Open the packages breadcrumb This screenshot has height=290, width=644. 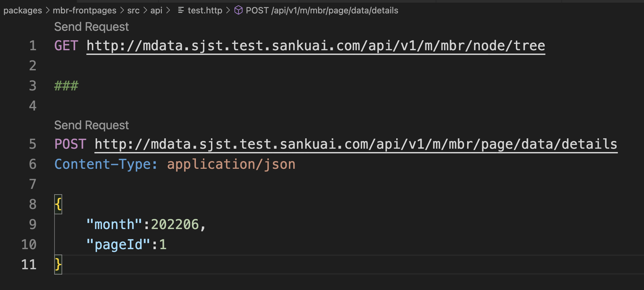23,10
